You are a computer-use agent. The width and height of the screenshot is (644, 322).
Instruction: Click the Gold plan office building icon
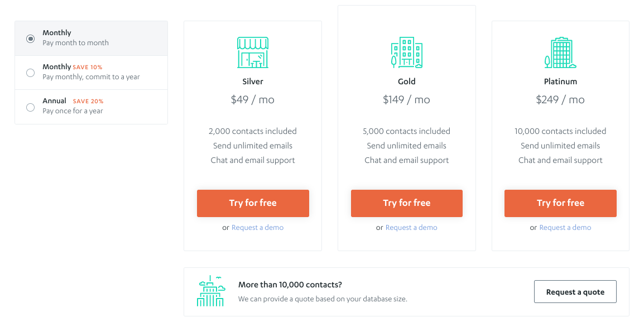[x=406, y=52]
